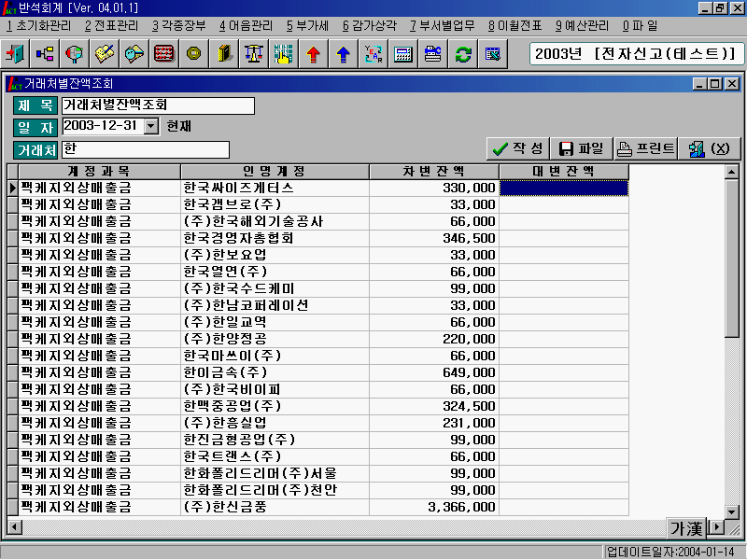This screenshot has height=560, width=747.
Task: Click the horizontal scrollbar right arrow
Action: coord(716,527)
